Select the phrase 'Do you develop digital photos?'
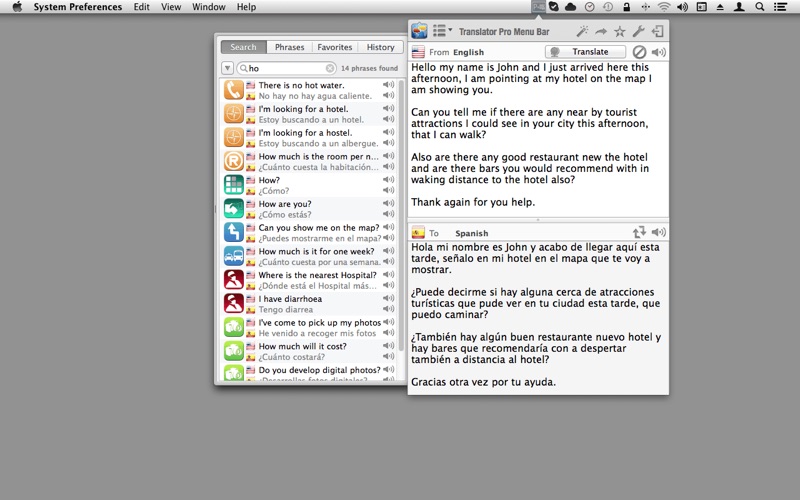 tap(319, 370)
